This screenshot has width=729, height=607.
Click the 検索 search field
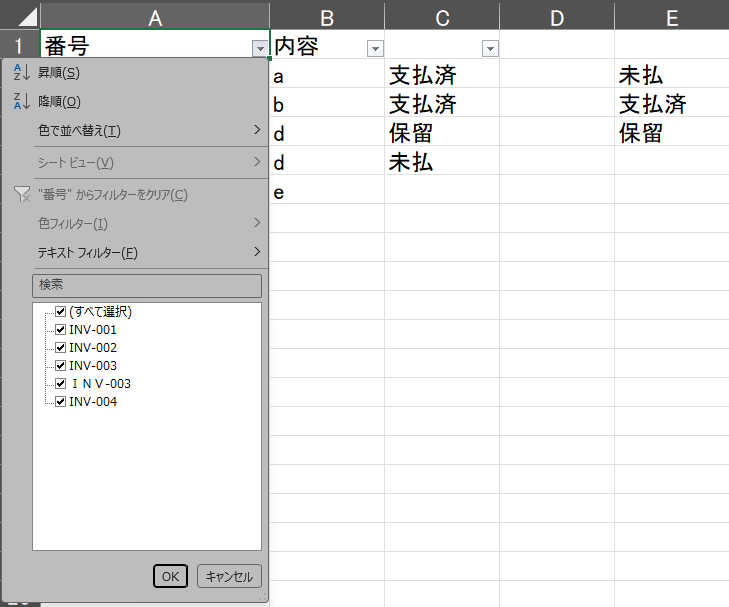tap(147, 285)
